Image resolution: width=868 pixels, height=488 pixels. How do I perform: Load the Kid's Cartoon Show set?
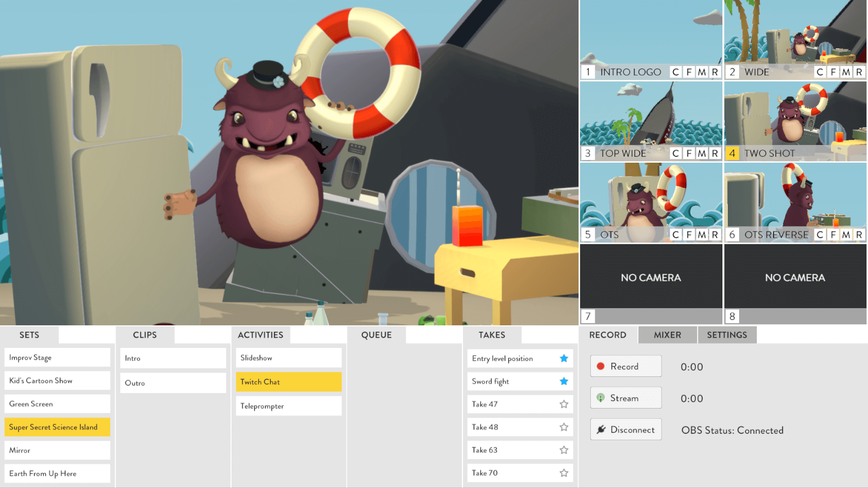coord(57,381)
